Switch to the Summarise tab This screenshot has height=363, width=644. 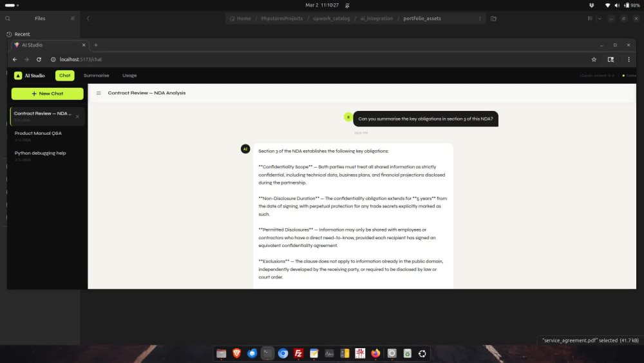[x=97, y=75]
